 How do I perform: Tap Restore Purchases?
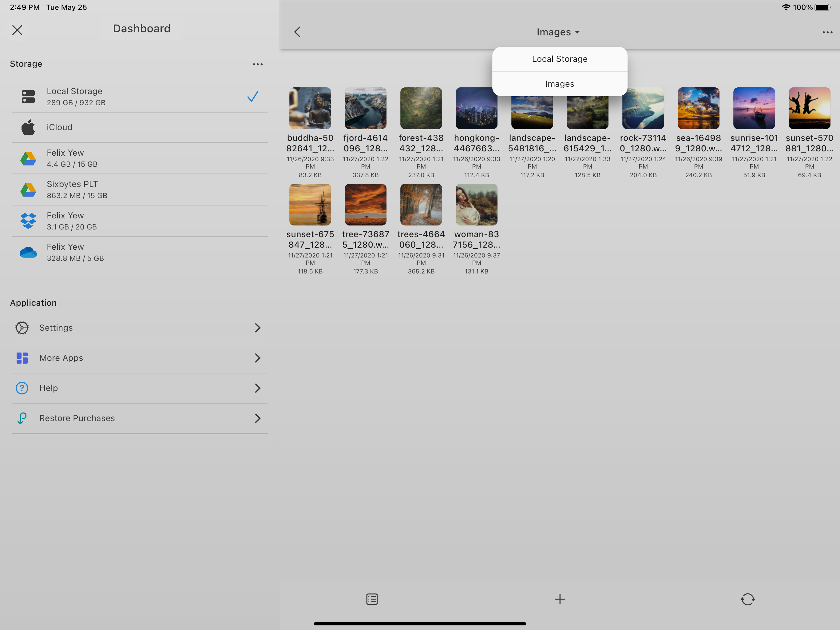click(139, 418)
